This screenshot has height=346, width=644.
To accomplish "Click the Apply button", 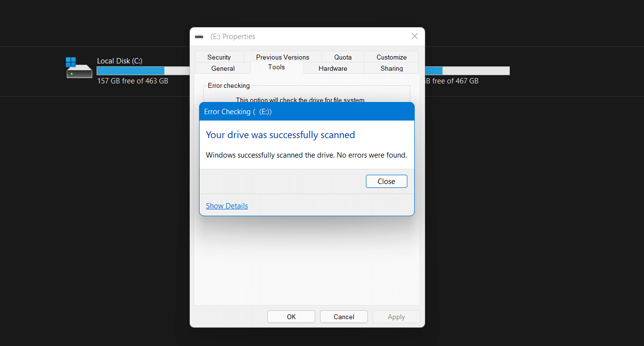I will tap(396, 317).
